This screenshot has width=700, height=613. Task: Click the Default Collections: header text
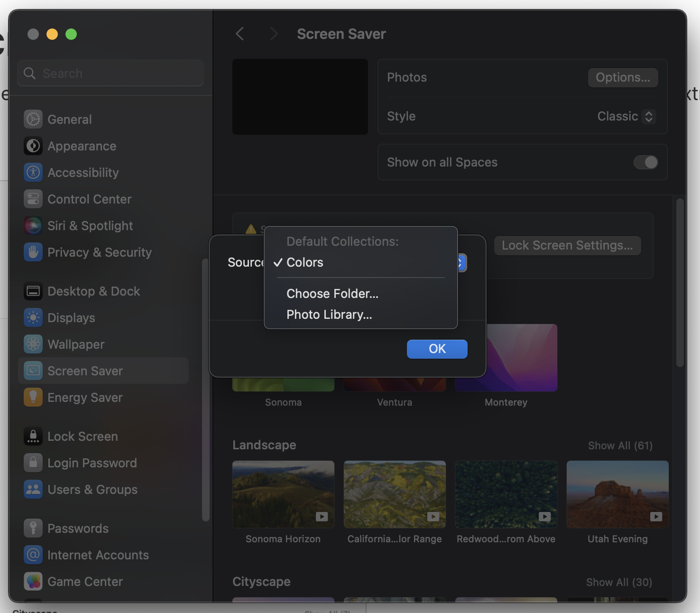click(343, 241)
